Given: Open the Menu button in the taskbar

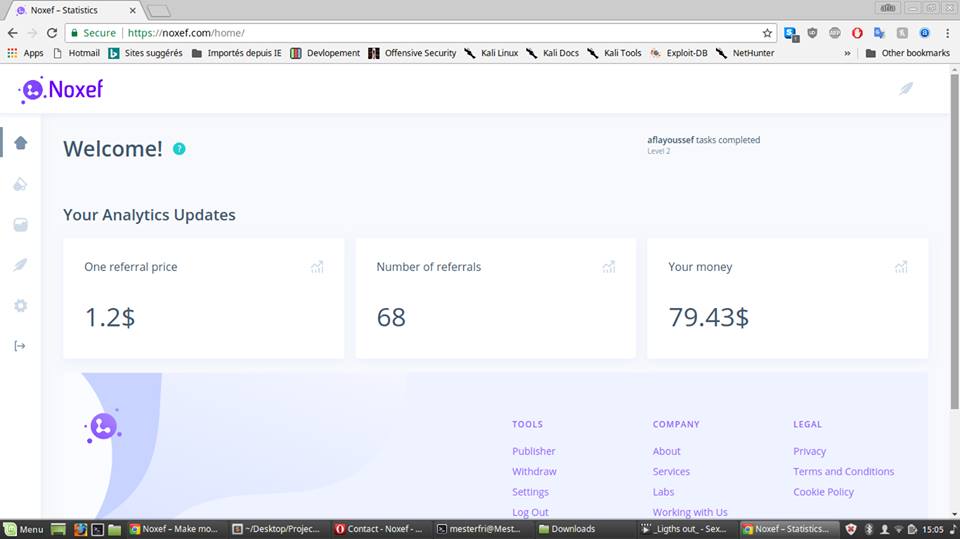Looking at the screenshot, I should [x=24, y=529].
